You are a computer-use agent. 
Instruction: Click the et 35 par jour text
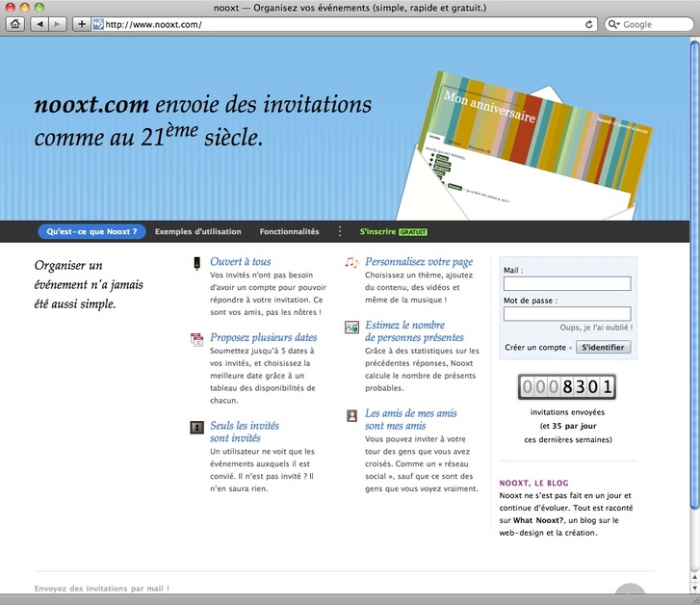pyautogui.click(x=568, y=426)
